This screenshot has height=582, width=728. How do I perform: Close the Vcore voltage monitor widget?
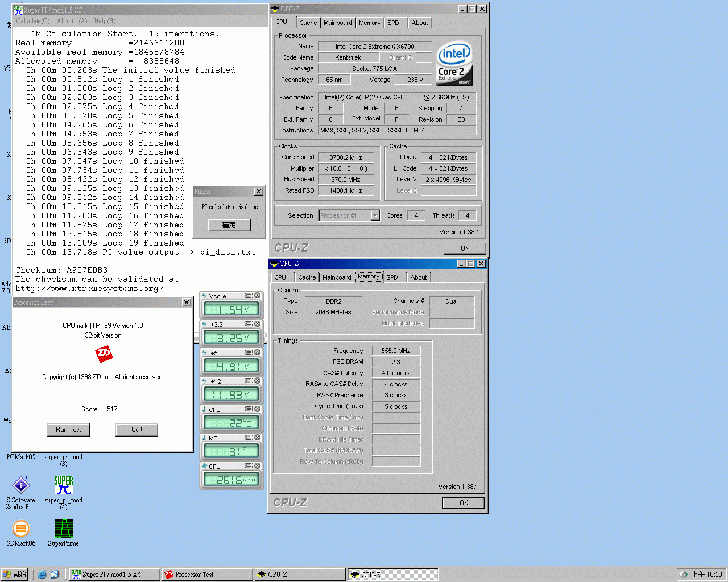tap(257, 296)
